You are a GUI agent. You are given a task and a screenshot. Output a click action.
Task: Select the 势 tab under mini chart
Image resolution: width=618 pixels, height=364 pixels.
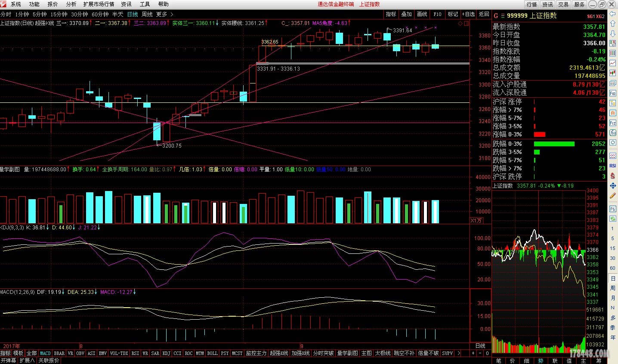(541, 361)
